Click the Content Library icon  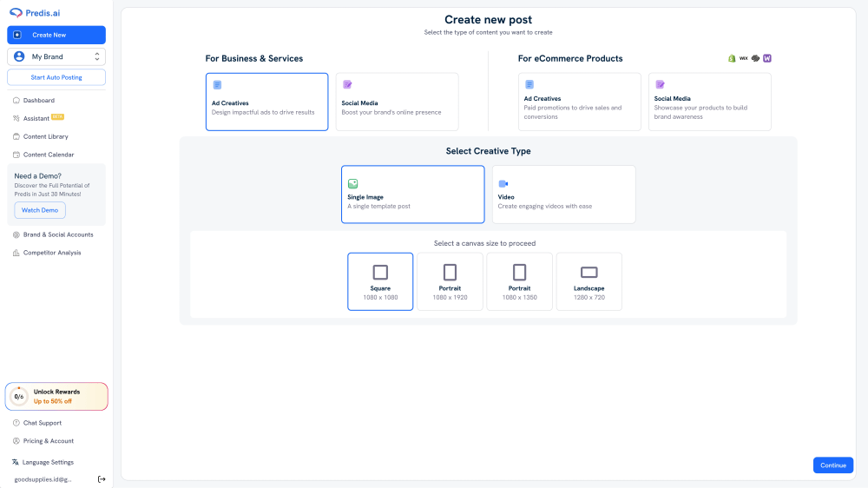pyautogui.click(x=16, y=136)
